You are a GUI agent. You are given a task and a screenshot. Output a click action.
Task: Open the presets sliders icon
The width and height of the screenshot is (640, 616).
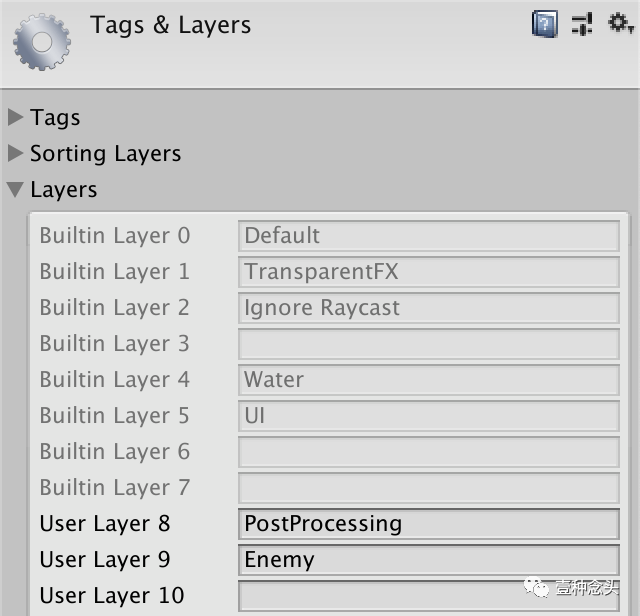582,24
